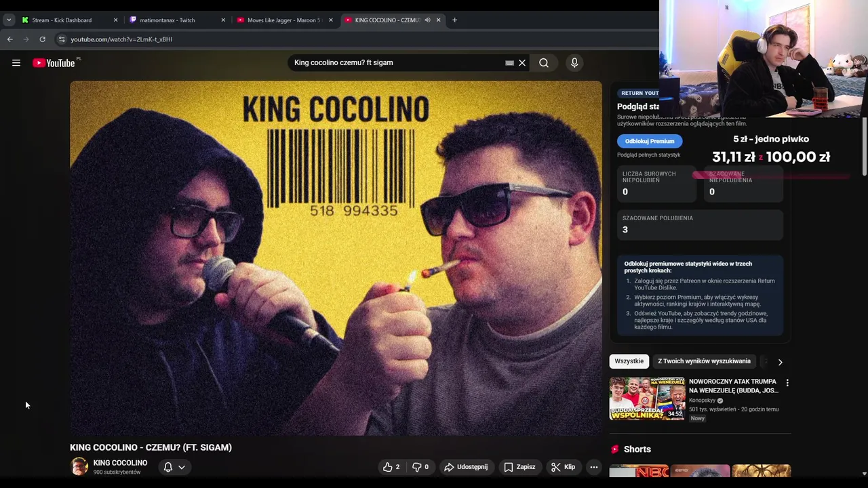
Task: Click the video title text
Action: (x=151, y=447)
